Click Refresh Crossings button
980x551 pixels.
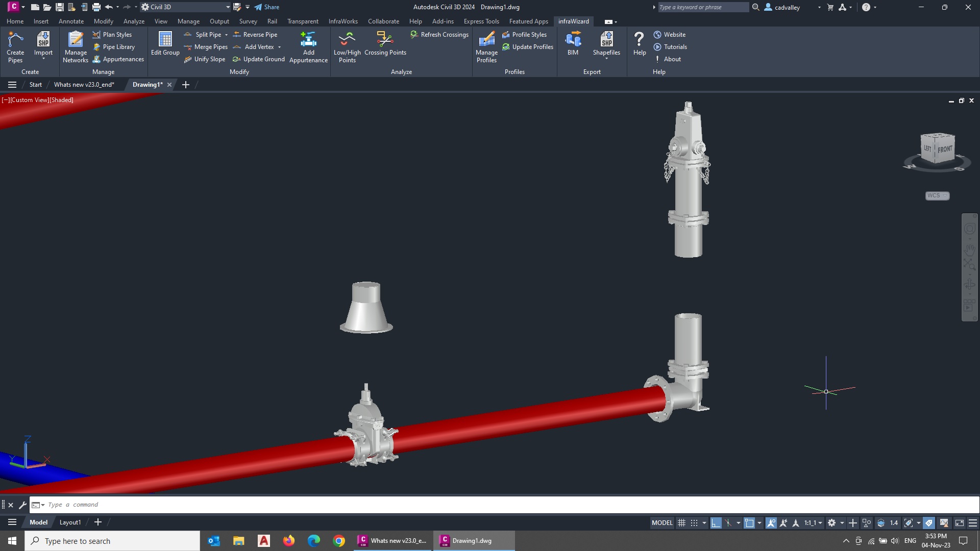(439, 35)
